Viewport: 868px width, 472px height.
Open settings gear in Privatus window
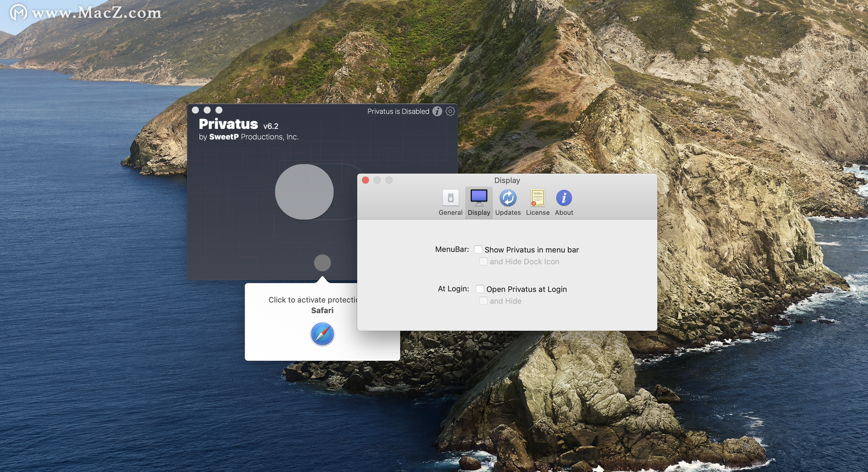click(x=450, y=111)
